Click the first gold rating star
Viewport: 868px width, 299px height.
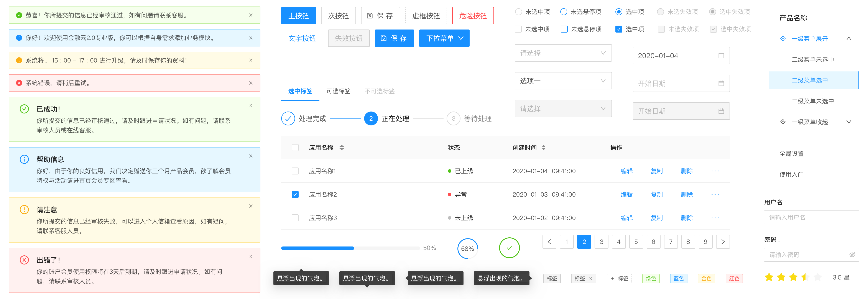[x=769, y=278]
